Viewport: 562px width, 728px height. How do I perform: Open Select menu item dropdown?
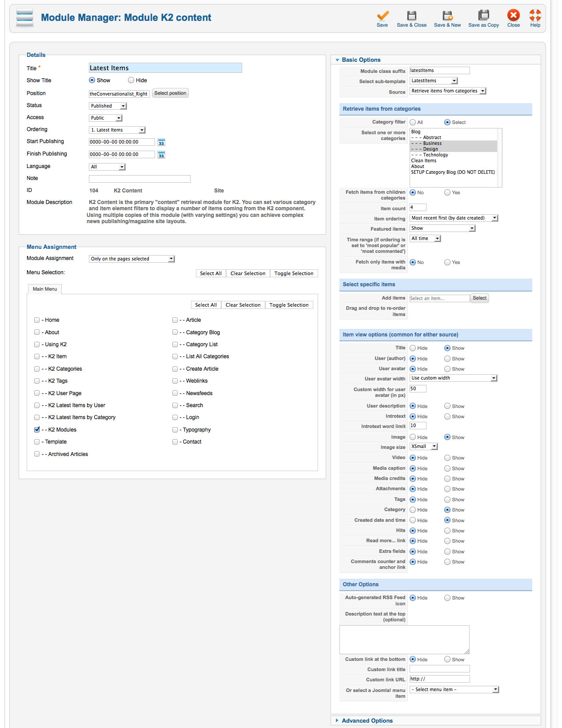pos(454,689)
